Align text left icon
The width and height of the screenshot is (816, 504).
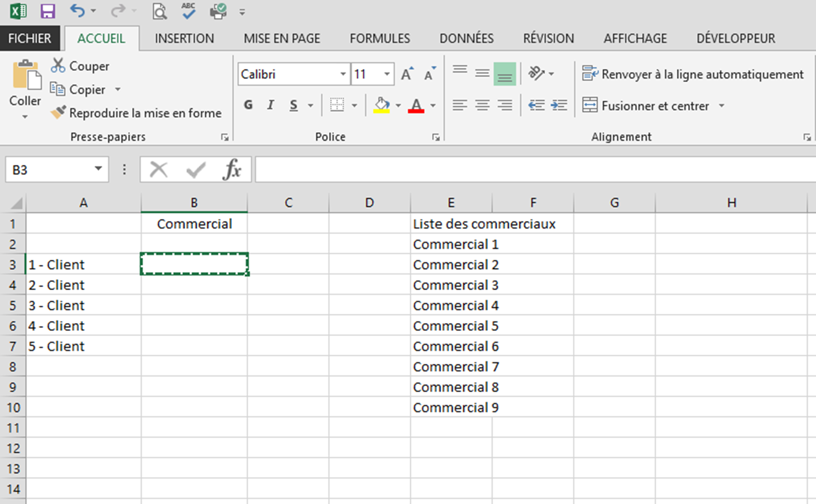(x=460, y=105)
